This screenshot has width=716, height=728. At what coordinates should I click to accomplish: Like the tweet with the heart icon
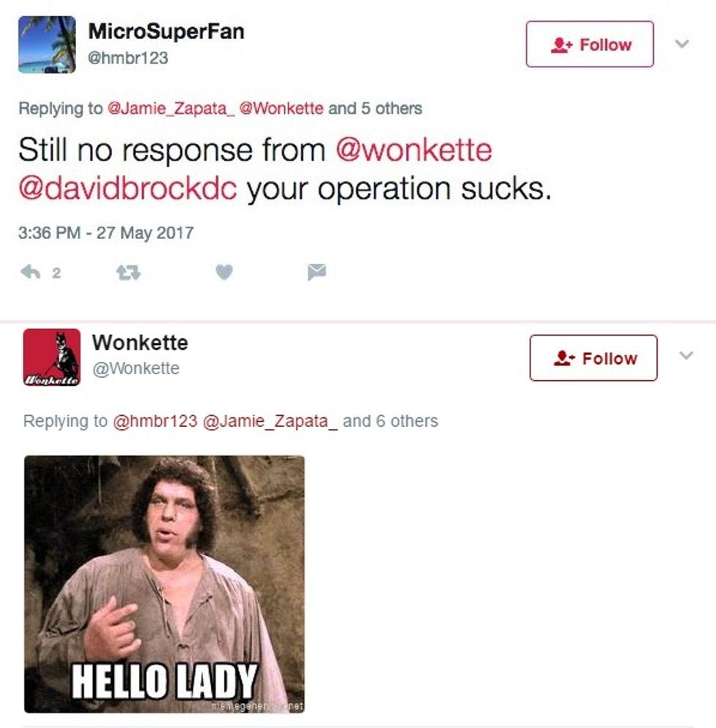(224, 272)
